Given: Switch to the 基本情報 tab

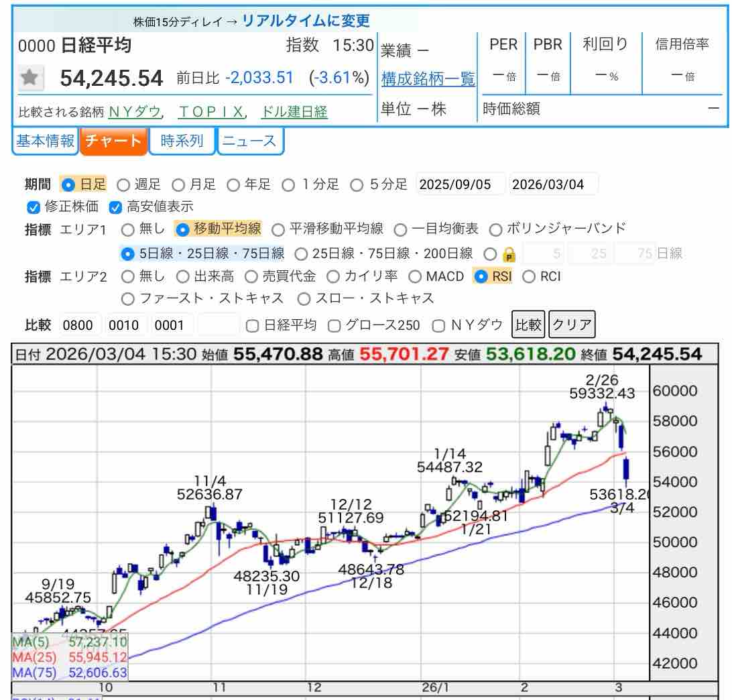Looking at the screenshot, I should pos(45,141).
